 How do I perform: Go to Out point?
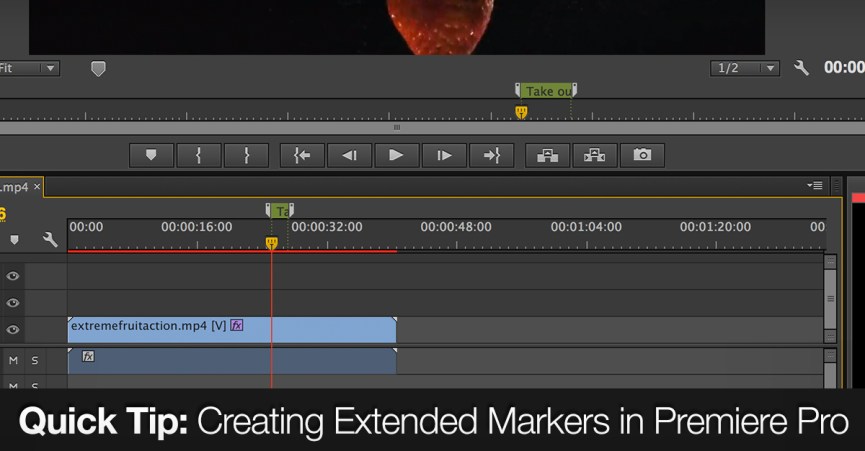[492, 155]
